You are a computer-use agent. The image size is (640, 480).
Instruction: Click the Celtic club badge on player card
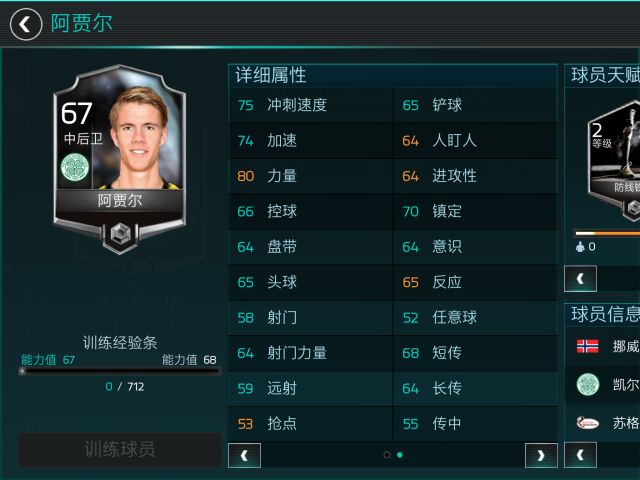[x=75, y=167]
